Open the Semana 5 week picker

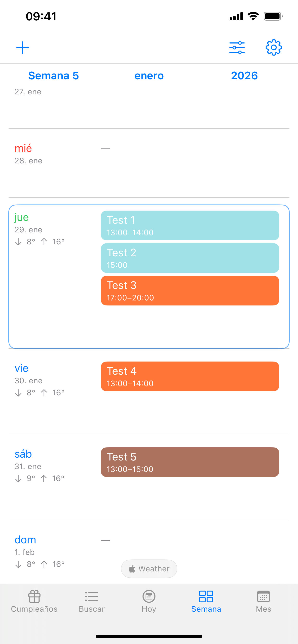[54, 75]
